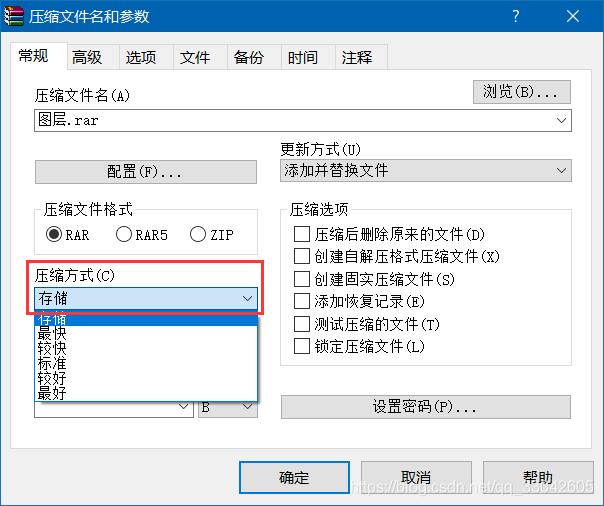604x506 pixels.
Task: Choose 存储 in compression method list
Action: pyautogui.click(x=146, y=319)
